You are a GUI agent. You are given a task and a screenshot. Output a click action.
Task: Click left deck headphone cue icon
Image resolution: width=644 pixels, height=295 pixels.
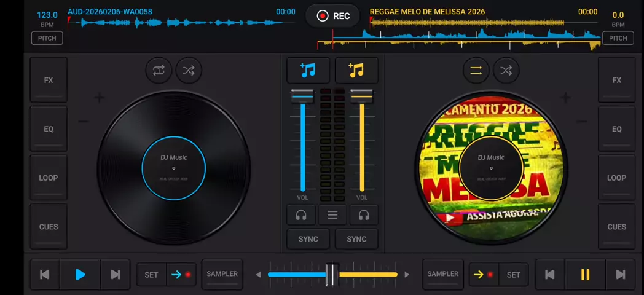pyautogui.click(x=301, y=215)
